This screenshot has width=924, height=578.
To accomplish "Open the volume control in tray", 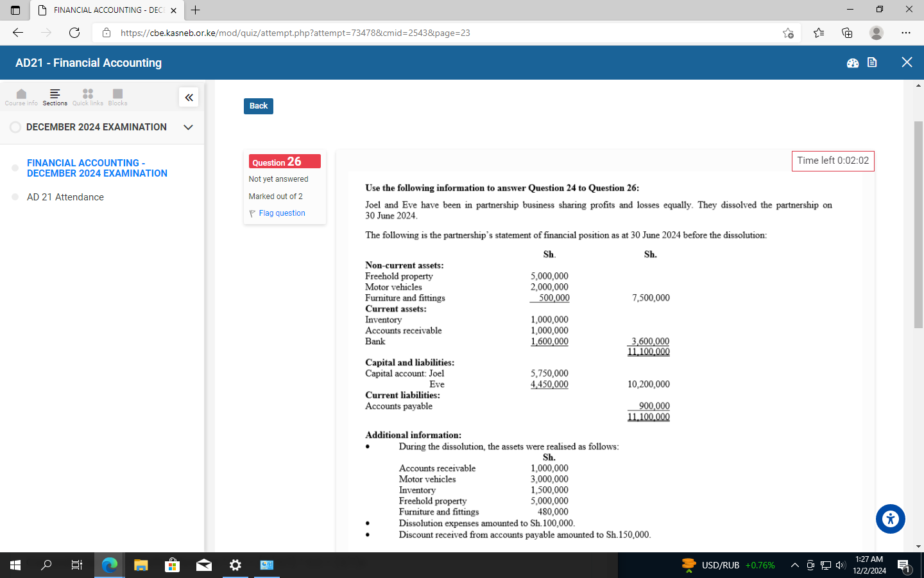I will click(841, 565).
